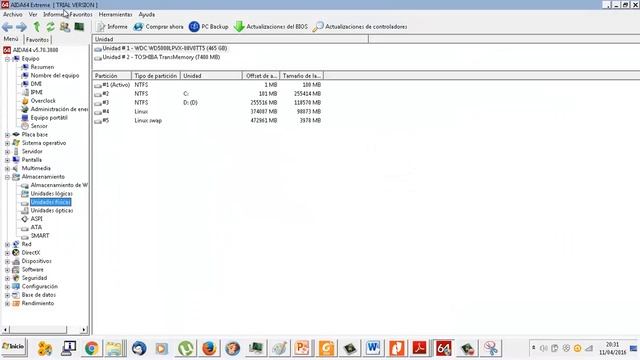Select the ATA tree item
Viewport: 640px width, 360px height.
(36, 227)
